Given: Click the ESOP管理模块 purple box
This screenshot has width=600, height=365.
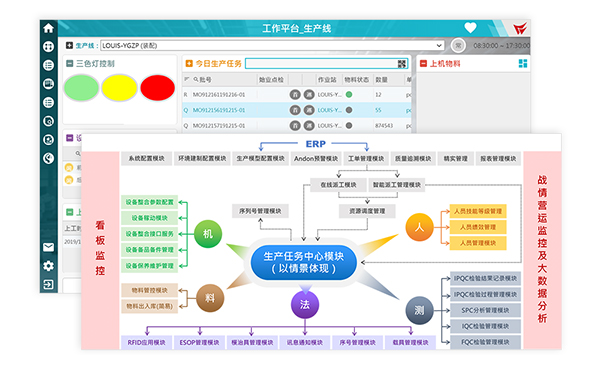Looking at the screenshot, I should click(x=199, y=342).
